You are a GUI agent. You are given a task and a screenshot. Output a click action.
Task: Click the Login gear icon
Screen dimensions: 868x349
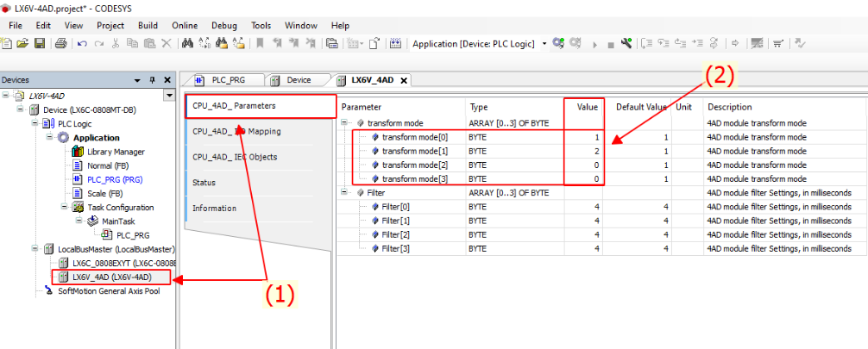[x=558, y=43]
